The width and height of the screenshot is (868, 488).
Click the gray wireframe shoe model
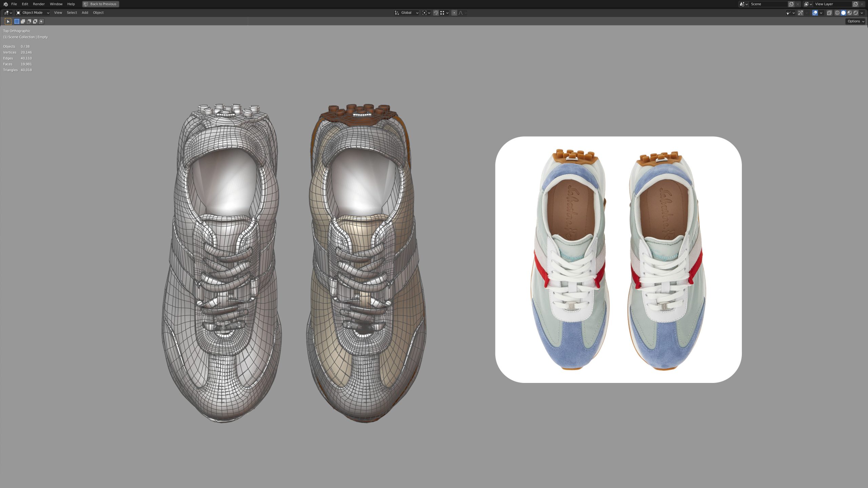[x=222, y=264]
